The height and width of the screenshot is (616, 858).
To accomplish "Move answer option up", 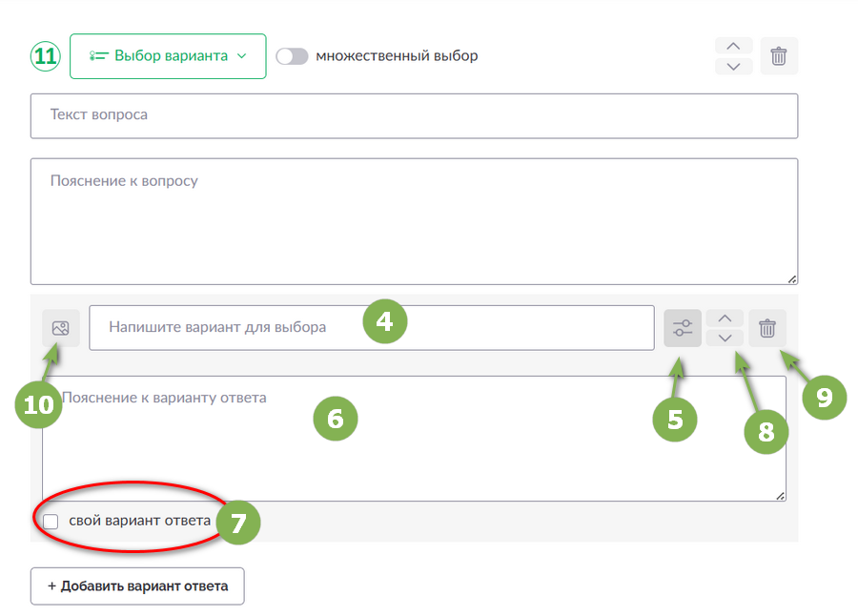I will [725, 318].
